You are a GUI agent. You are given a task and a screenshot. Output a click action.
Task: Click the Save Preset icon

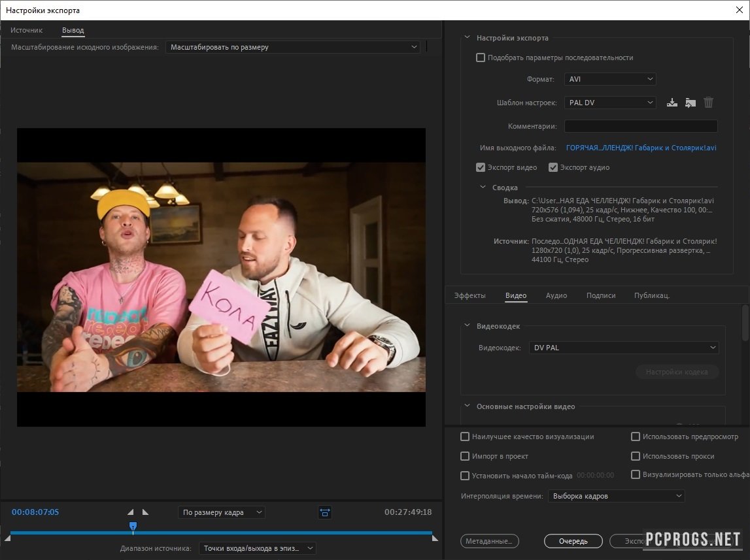(x=672, y=103)
